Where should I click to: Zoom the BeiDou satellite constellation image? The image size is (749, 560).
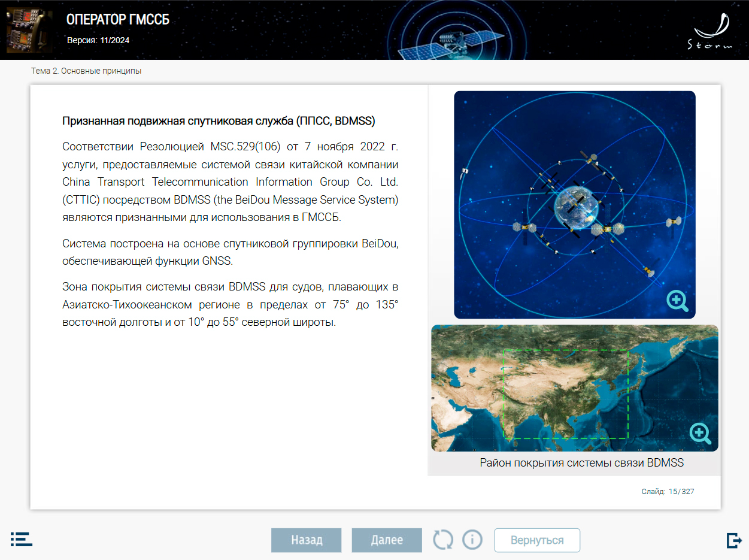pyautogui.click(x=678, y=301)
